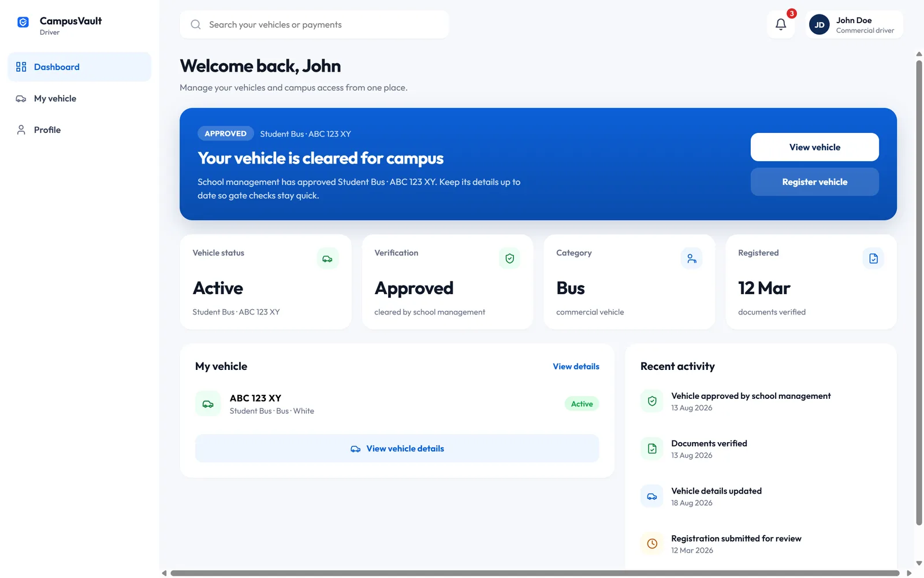Open the Dashboard menu item
The image size is (924, 578).
coord(80,67)
